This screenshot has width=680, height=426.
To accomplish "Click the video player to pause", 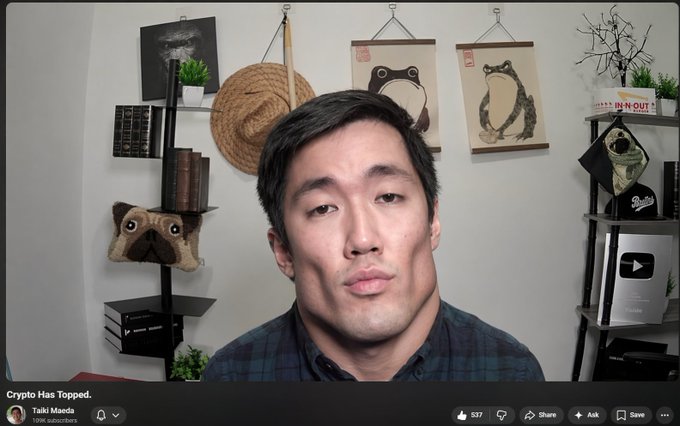I will [342, 192].
